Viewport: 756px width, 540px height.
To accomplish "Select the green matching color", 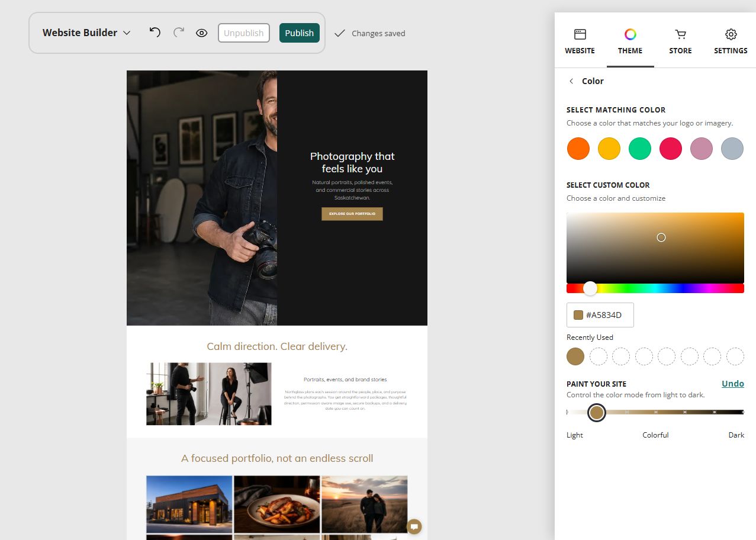I will (x=640, y=148).
